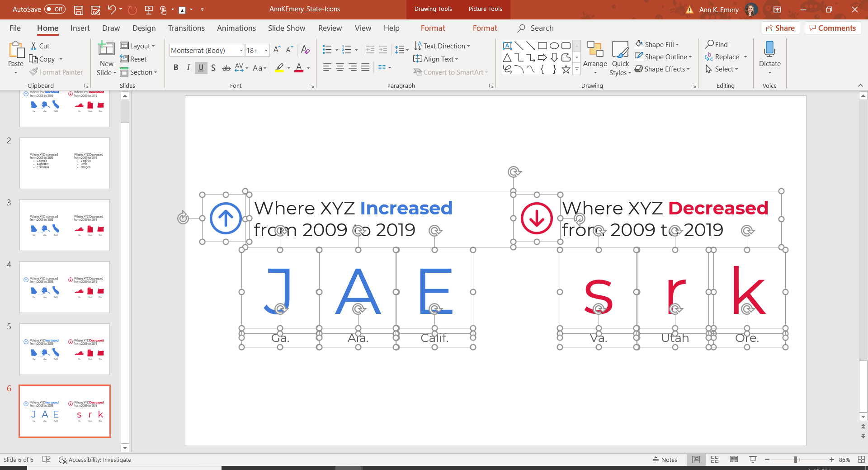Select slide 3 in the slide panel
This screenshot has height=470, width=868.
64,225
